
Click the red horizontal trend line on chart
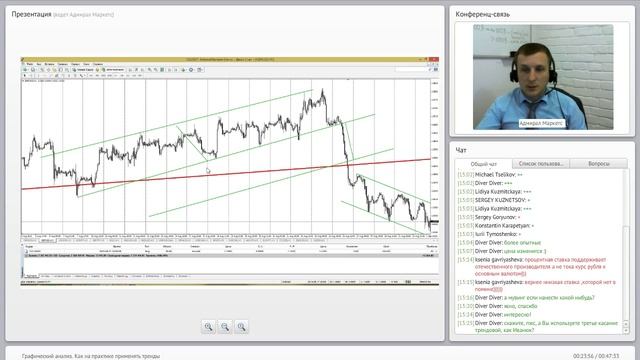tap(226, 174)
